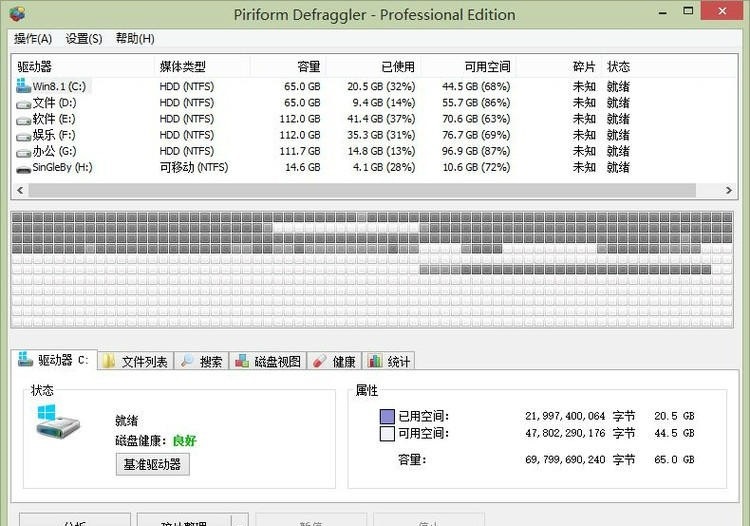The height and width of the screenshot is (526, 750).
Task: Open the 操作(A) menu
Action: [x=33, y=39]
